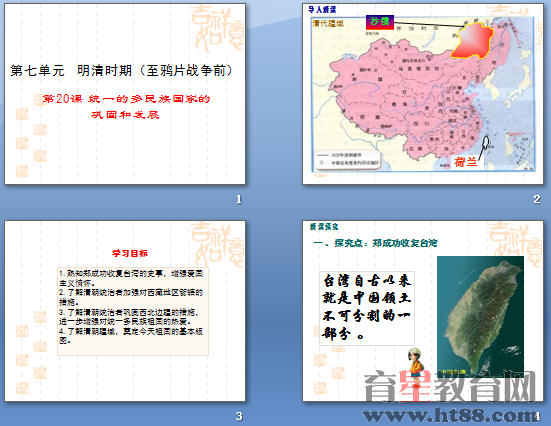Click the learning objectives text box

pyautogui.click(x=133, y=311)
